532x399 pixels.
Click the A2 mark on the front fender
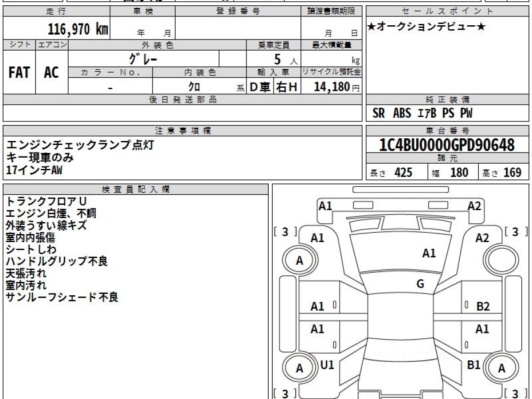click(482, 238)
